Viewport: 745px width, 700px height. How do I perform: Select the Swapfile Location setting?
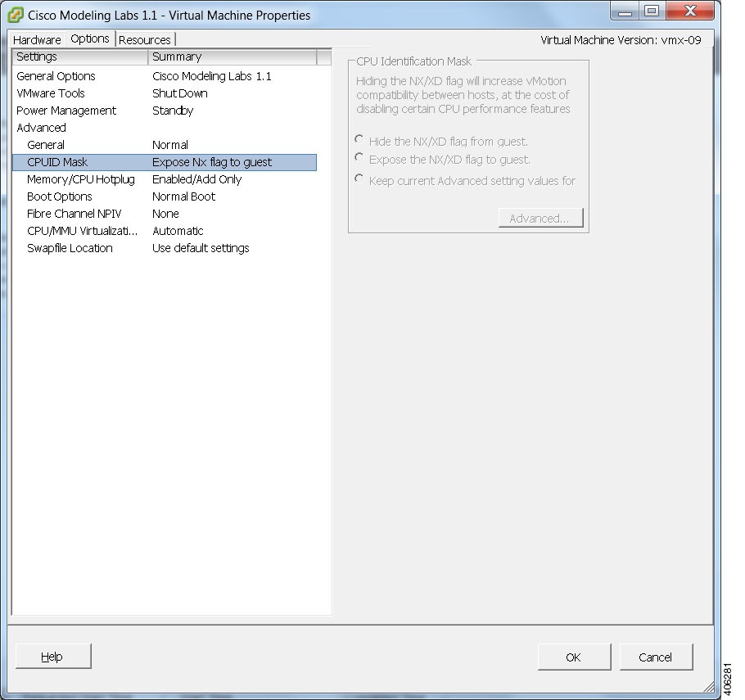click(165, 248)
